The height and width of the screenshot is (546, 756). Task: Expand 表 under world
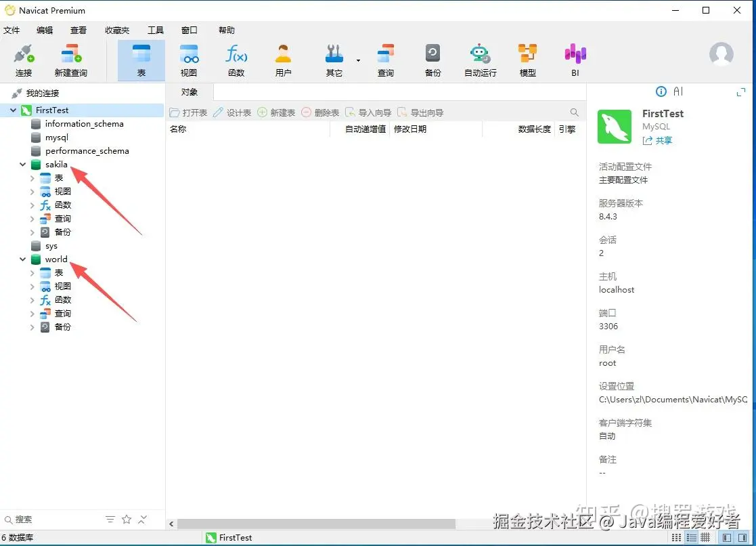32,273
